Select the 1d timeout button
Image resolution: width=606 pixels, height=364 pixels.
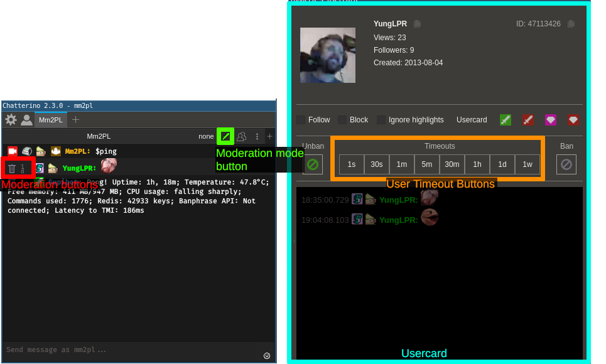502,164
